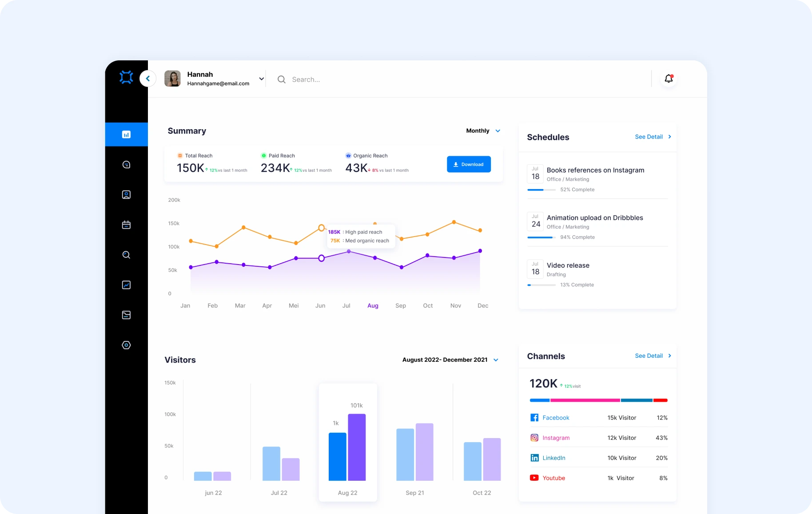Screen dimensions: 812x514
Task: Open the folder files sidebar icon
Action: (126, 315)
